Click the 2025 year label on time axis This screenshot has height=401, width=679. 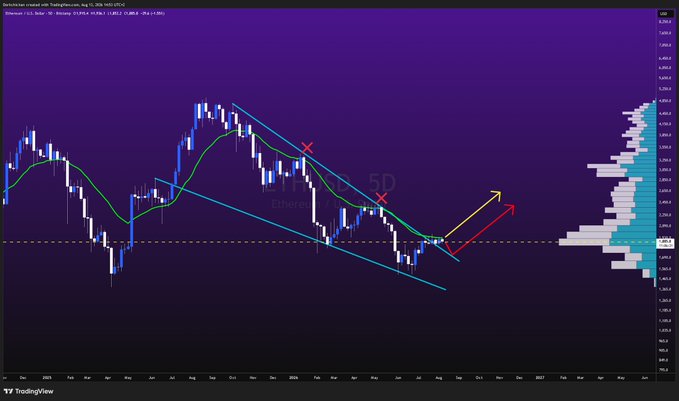[x=47, y=378]
